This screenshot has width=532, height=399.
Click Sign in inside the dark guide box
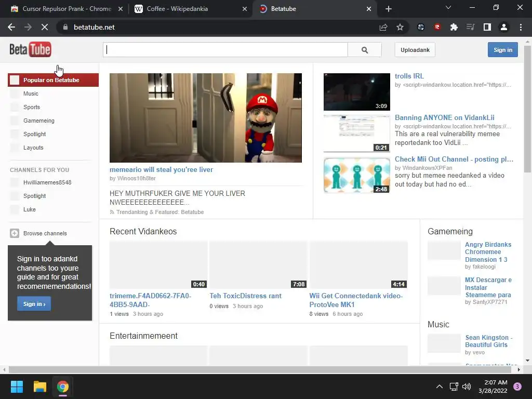click(x=34, y=303)
